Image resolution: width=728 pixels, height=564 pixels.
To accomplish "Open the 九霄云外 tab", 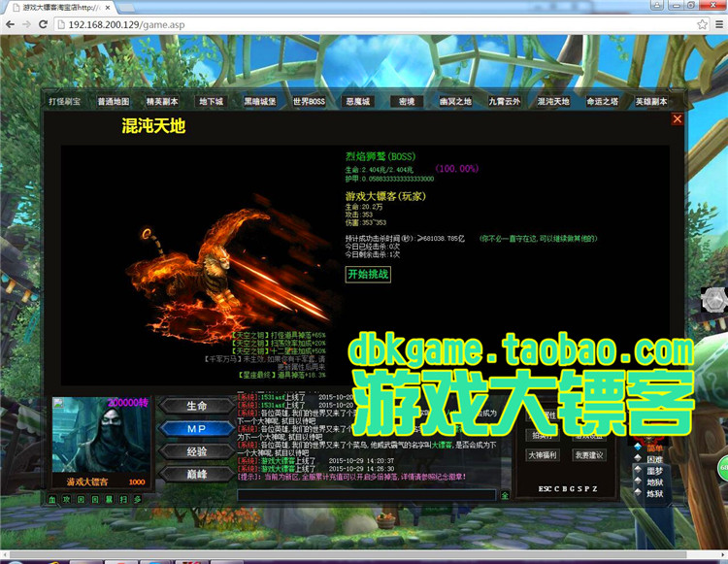I will pos(504,101).
